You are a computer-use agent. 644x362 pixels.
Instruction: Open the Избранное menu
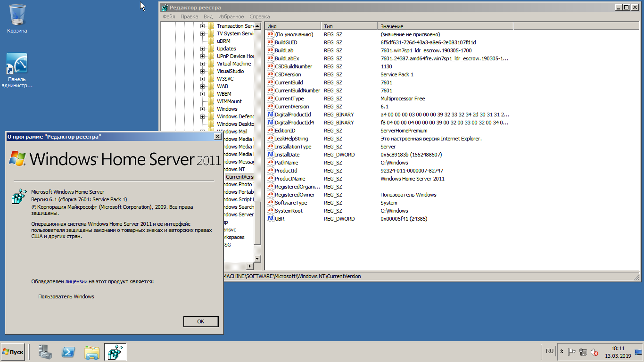point(231,16)
